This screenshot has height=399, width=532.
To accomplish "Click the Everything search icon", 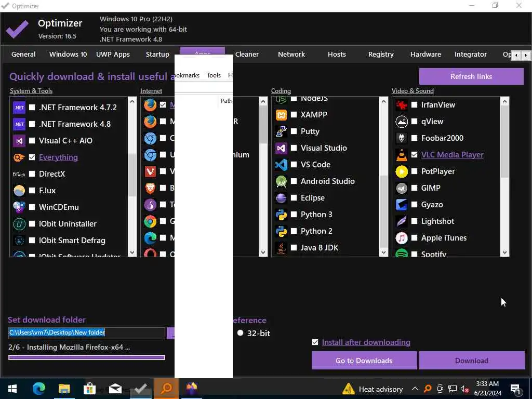I will 19,157.
